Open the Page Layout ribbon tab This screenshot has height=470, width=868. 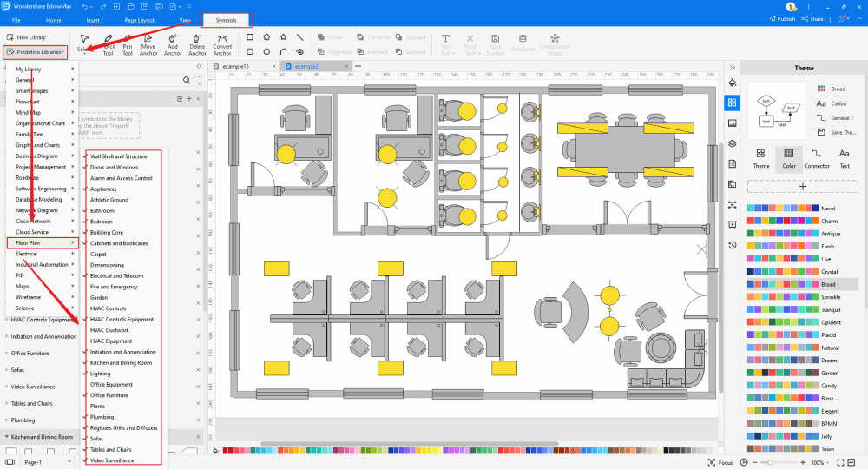[x=139, y=19]
